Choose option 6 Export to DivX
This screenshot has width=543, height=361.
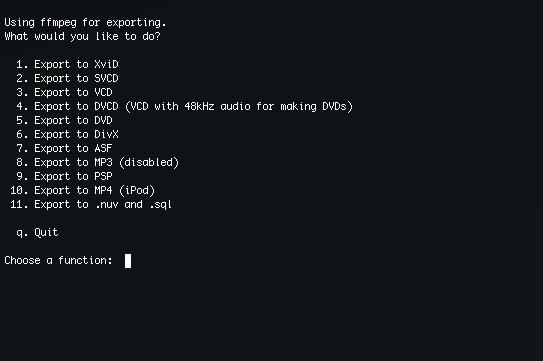(68, 134)
